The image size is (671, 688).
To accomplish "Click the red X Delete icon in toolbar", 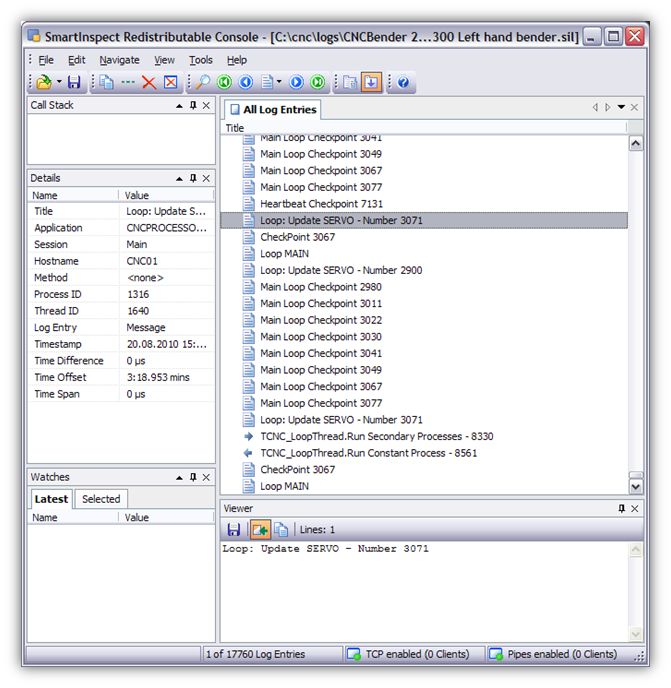I will point(149,83).
